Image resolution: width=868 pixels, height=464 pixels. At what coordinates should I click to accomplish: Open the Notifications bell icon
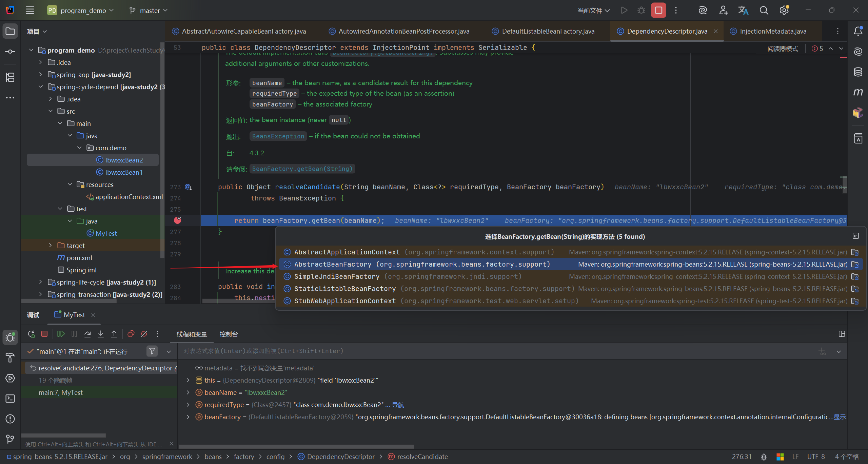point(858,31)
